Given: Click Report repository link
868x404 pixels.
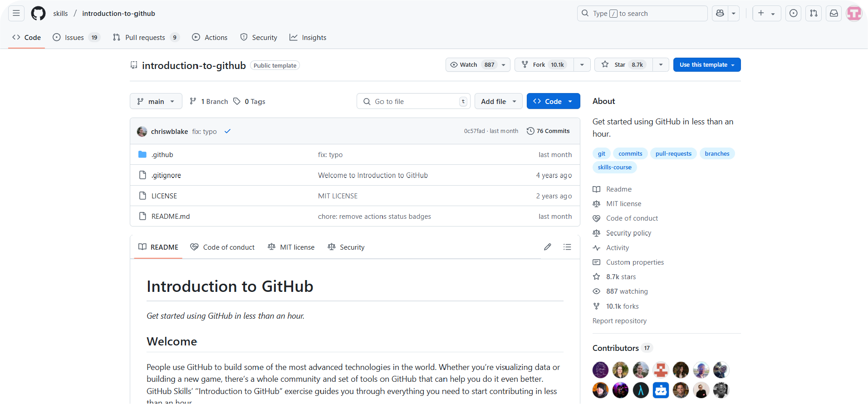Looking at the screenshot, I should [x=619, y=321].
